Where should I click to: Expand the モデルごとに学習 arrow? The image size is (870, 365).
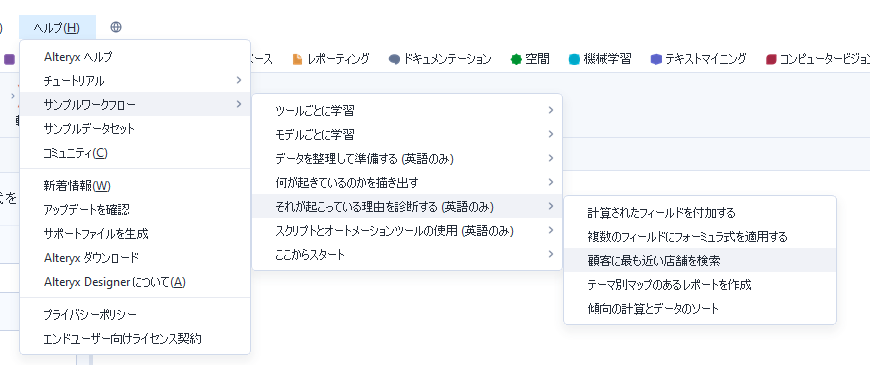click(x=550, y=134)
